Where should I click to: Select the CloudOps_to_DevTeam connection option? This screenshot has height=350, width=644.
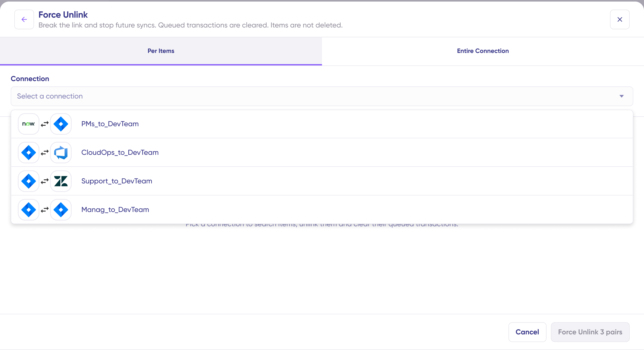pyautogui.click(x=120, y=153)
